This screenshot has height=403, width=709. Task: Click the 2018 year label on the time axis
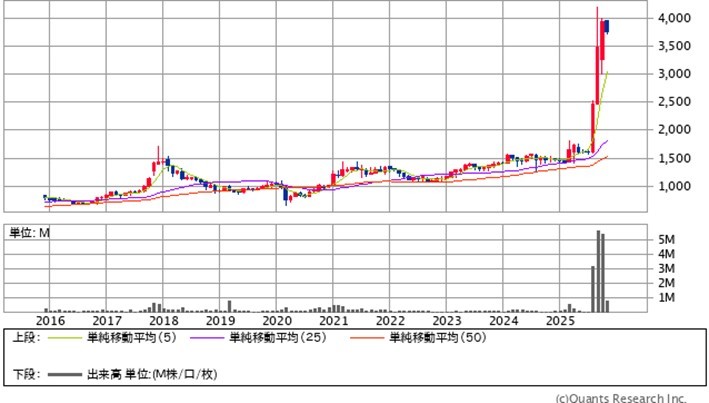(163, 321)
